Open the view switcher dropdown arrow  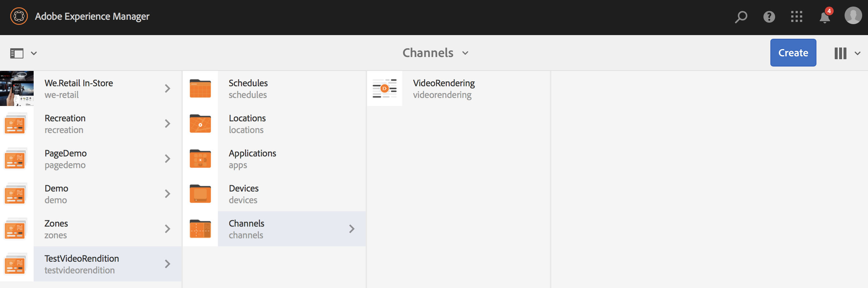(857, 53)
